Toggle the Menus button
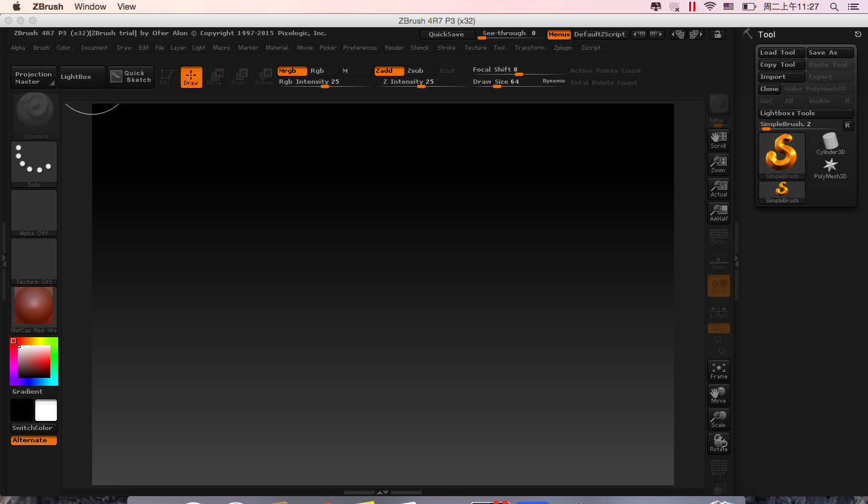 tap(559, 35)
